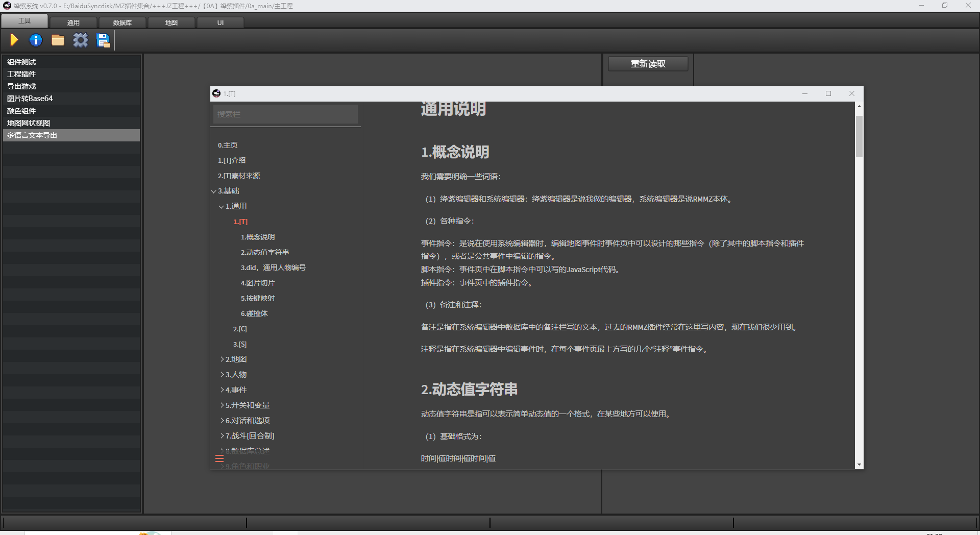Switch to the UI tab
The image size is (980, 535).
pyautogui.click(x=220, y=22)
